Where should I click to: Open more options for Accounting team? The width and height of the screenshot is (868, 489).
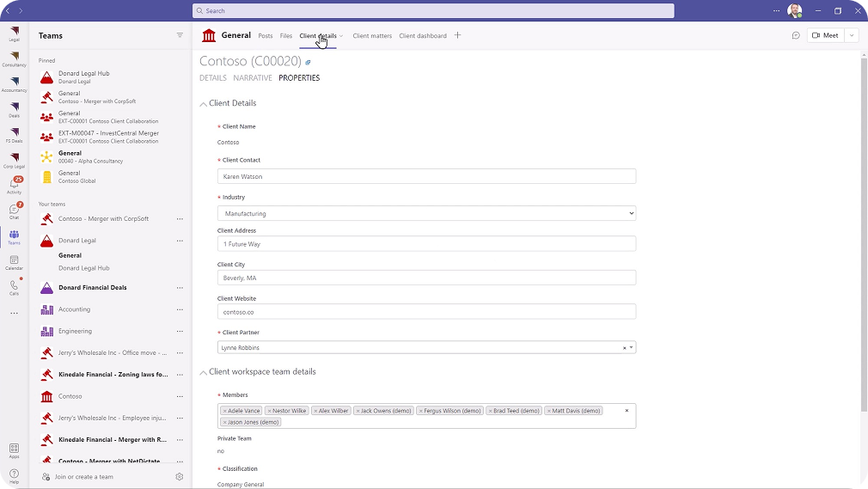pos(180,309)
